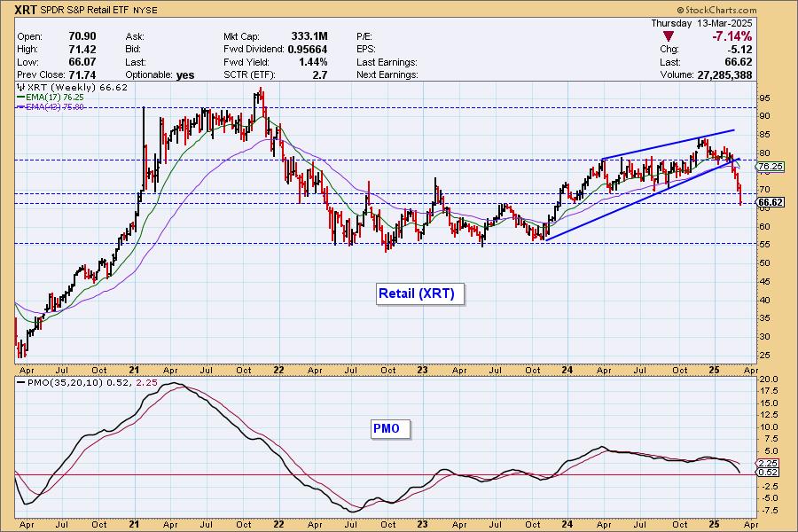Click the Open price 70.90
Viewport: 798px width, 532px height.
(x=82, y=36)
